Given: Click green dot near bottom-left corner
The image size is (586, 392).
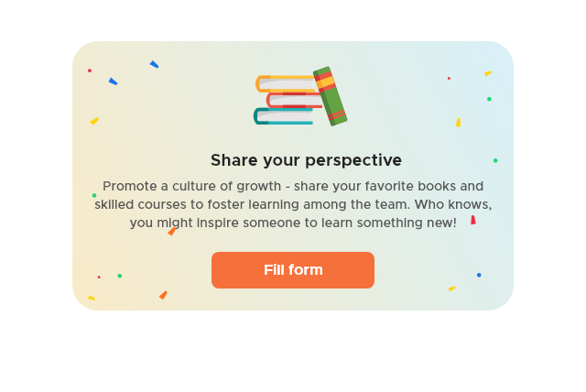Looking at the screenshot, I should pyautogui.click(x=120, y=276).
